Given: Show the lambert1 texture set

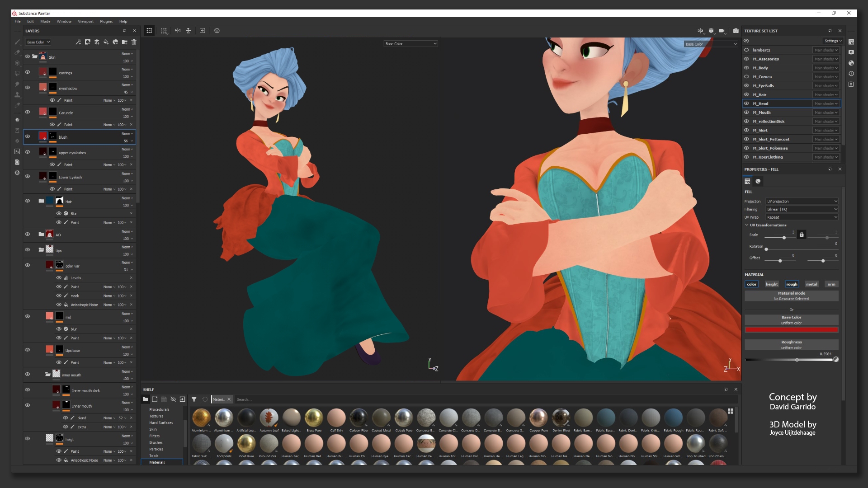Looking at the screenshot, I should (x=747, y=50).
